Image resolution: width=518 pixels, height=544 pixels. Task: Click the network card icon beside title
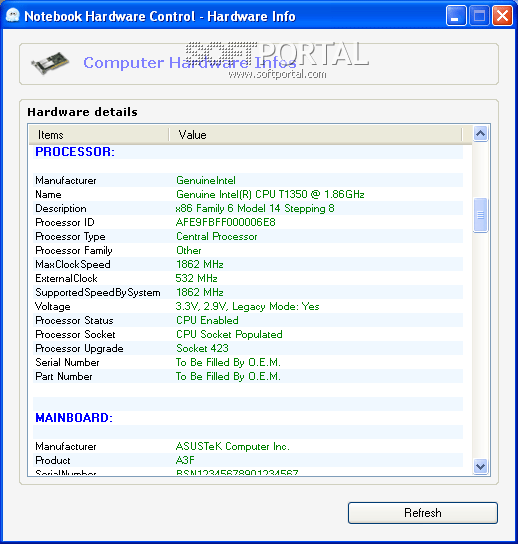point(50,63)
